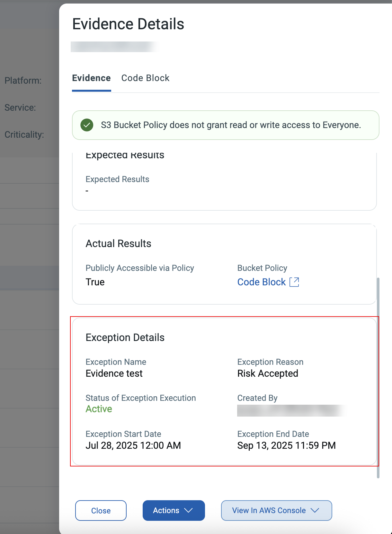Screen dimensions: 392x534
Task: Open the Bucket Policy Code Block link
Action: (x=261, y=282)
